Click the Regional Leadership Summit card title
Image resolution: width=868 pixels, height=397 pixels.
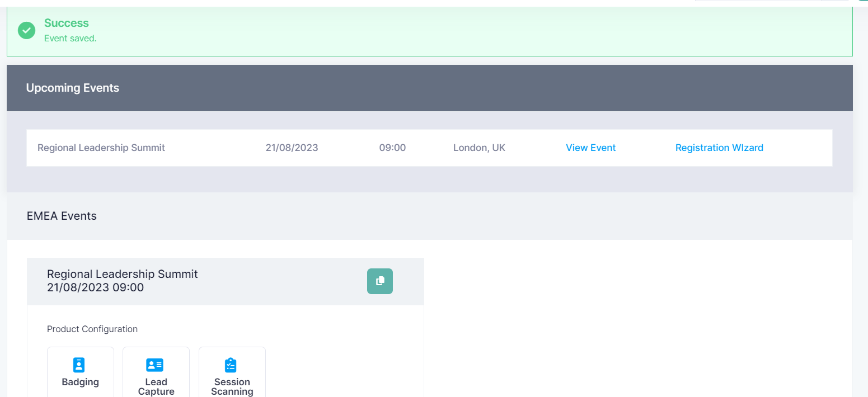(x=123, y=274)
